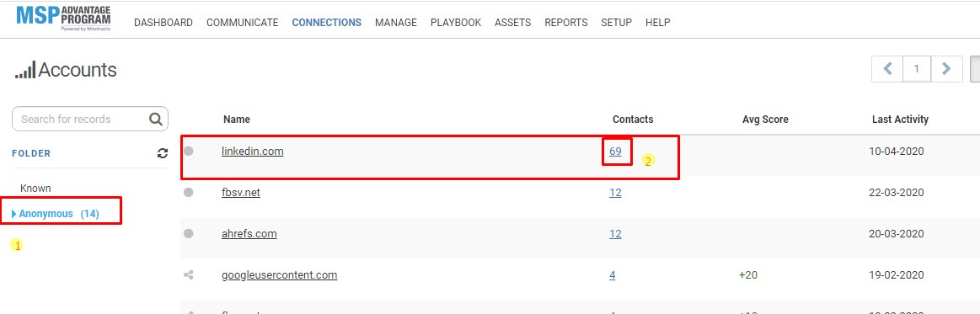The height and width of the screenshot is (314, 980).
Task: Sort by the Last Activity column header
Action: [x=901, y=120]
